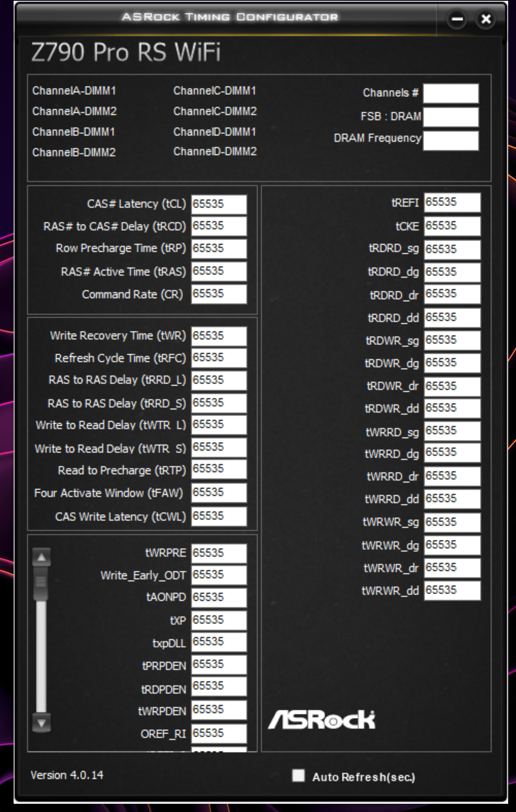This screenshot has height=812, width=516.
Task: Click the tRDWR_dd value field
Action: [453, 409]
